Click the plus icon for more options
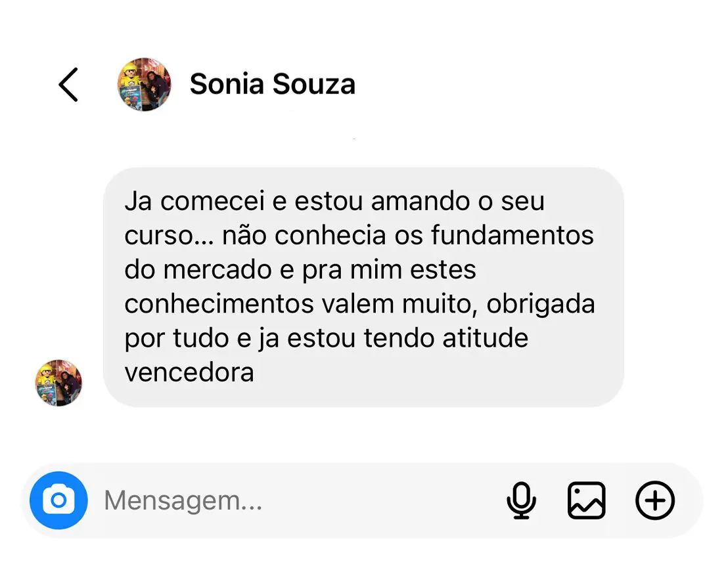The height and width of the screenshot is (570, 728). pyautogui.click(x=655, y=501)
